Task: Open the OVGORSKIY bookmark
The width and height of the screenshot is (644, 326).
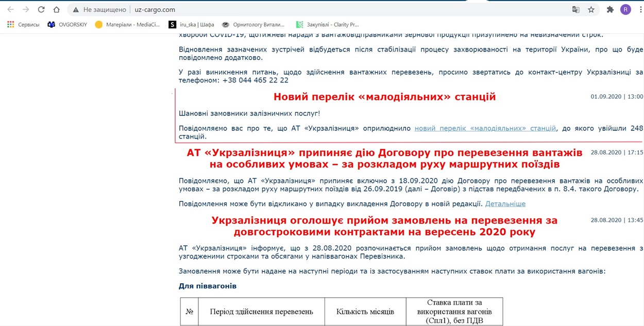Action: point(67,24)
